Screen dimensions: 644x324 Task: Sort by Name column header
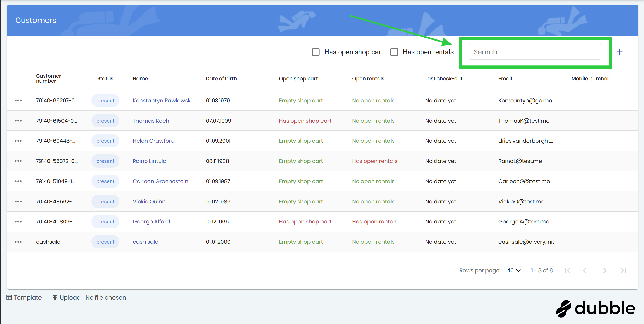(x=140, y=78)
